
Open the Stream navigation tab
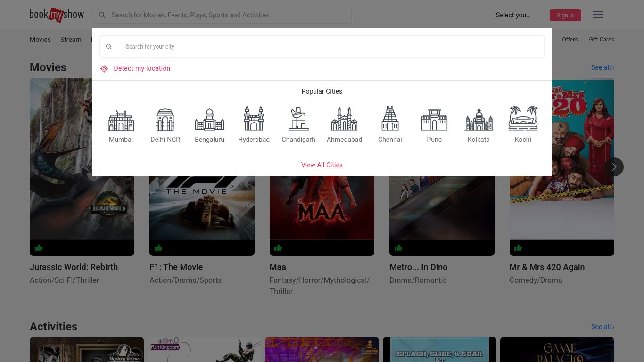(x=71, y=40)
